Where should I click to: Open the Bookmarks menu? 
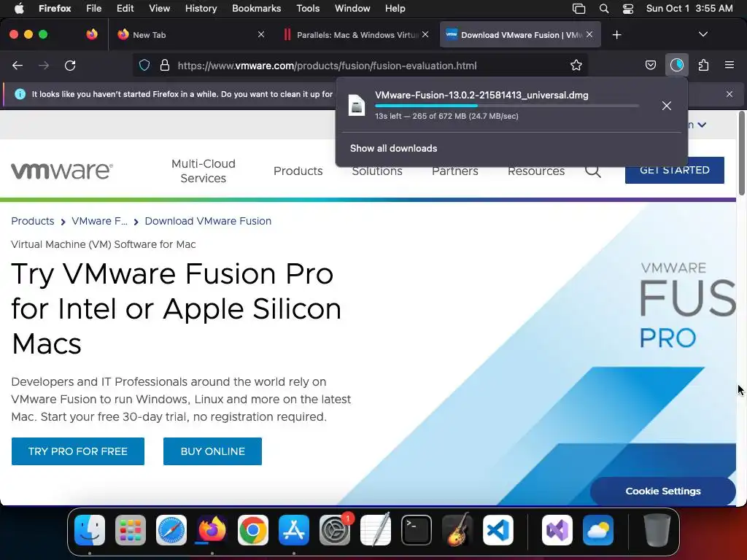(x=256, y=8)
